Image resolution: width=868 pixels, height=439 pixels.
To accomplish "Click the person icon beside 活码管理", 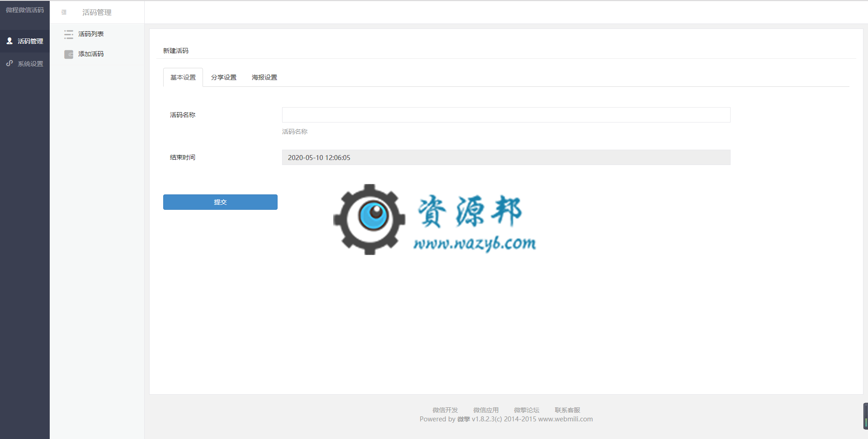I will (x=9, y=41).
